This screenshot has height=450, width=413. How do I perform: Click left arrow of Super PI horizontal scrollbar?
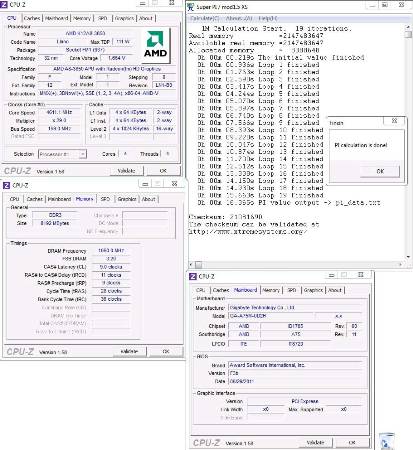pyautogui.click(x=191, y=265)
